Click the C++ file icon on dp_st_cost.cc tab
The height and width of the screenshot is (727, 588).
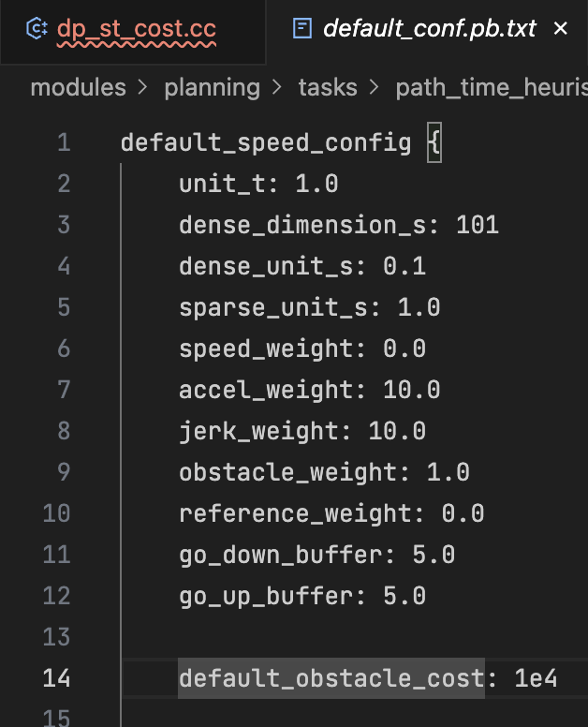pyautogui.click(x=37, y=29)
